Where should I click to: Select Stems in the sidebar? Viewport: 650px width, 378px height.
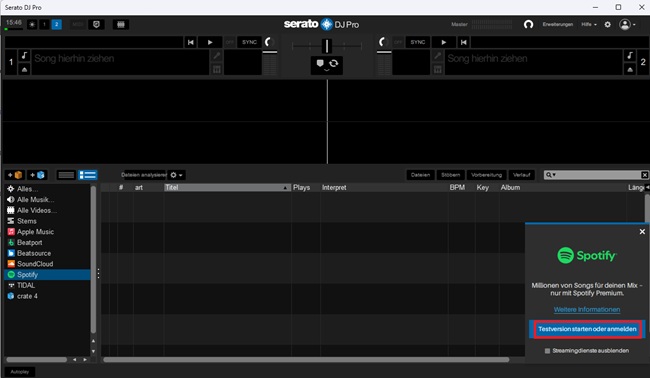tap(47, 221)
